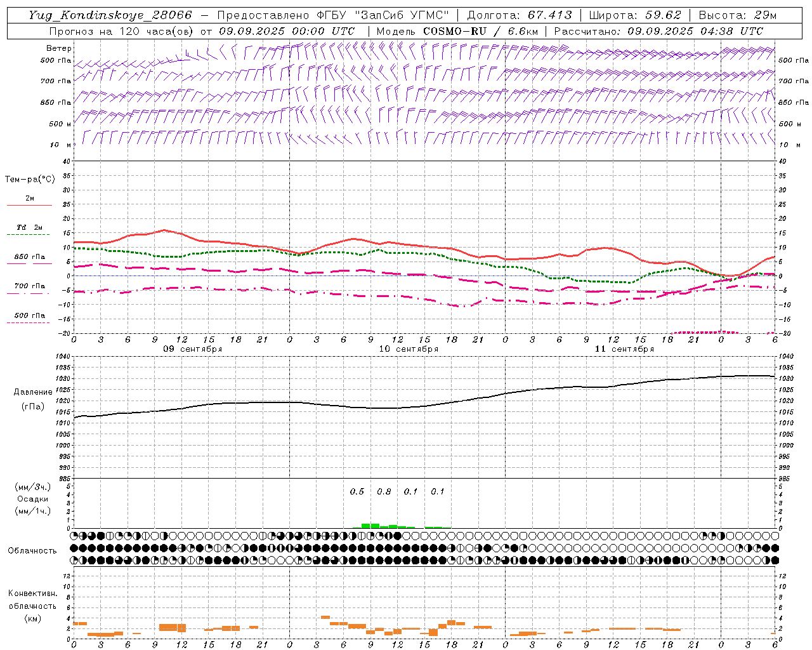
Task: Click the 500 м wind level label on the left
Action: [60, 124]
